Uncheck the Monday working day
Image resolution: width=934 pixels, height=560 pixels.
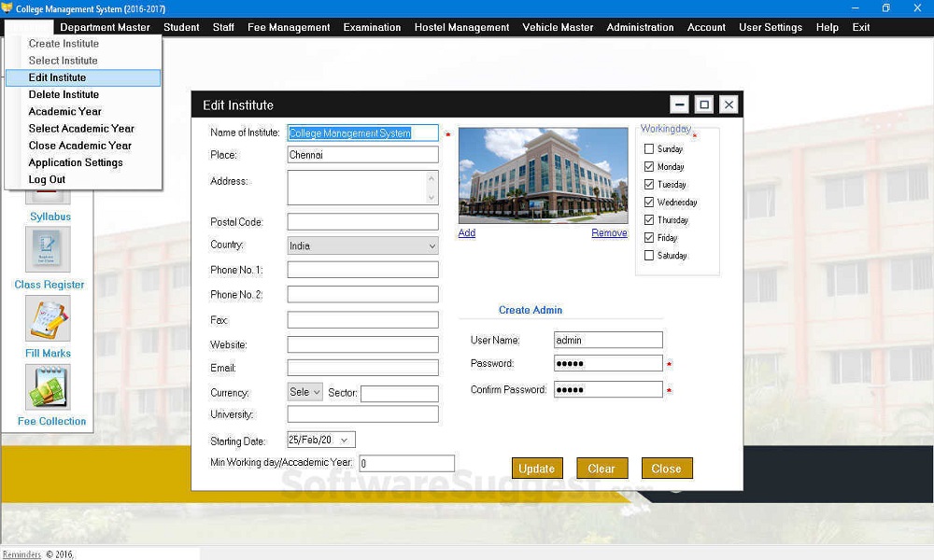pos(649,167)
